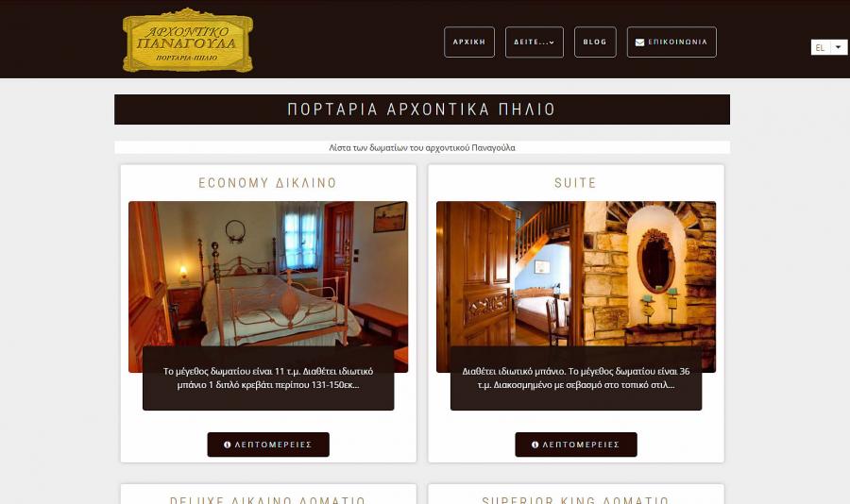
Task: Click ΛΕΠΤΟΜΕΡΕΙΕΣ button under Economy Δίκλινο
Action: point(268,445)
